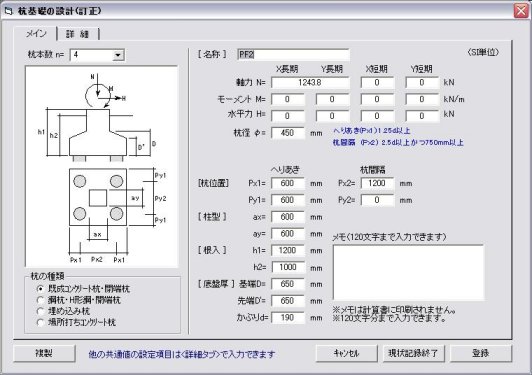Click 軸力 N Y短期 field
532x375 pixels.
coord(422,82)
